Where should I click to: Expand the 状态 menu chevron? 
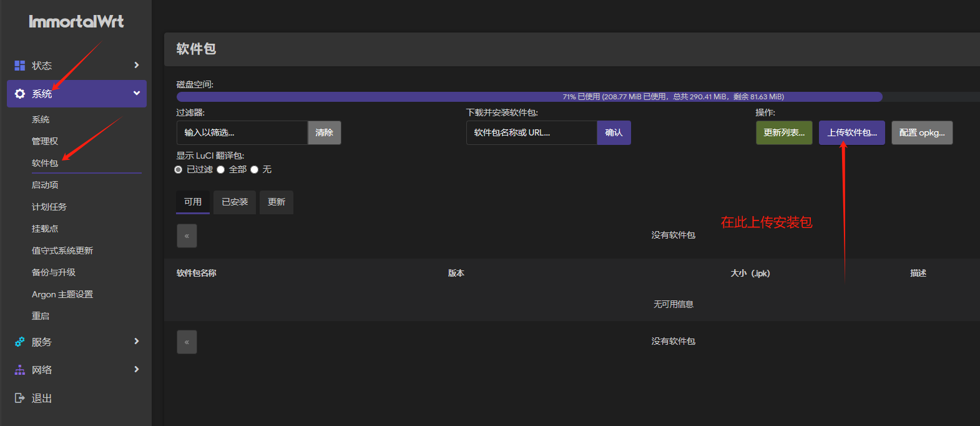point(137,66)
